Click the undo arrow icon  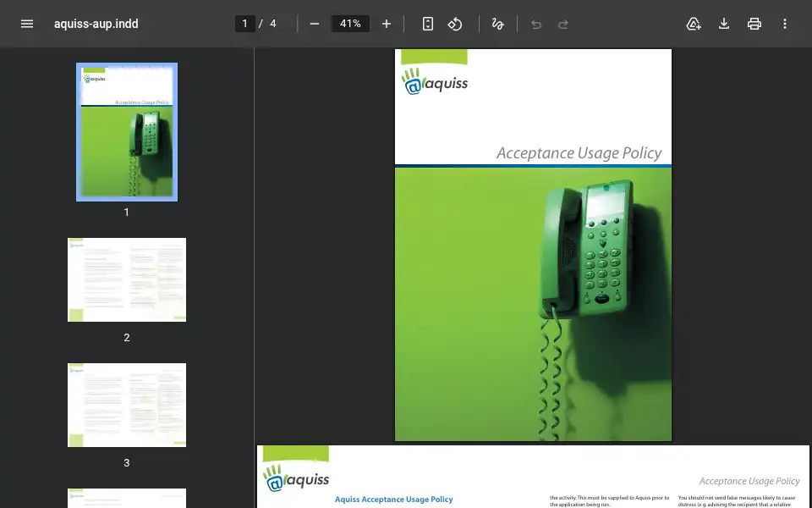pos(536,24)
